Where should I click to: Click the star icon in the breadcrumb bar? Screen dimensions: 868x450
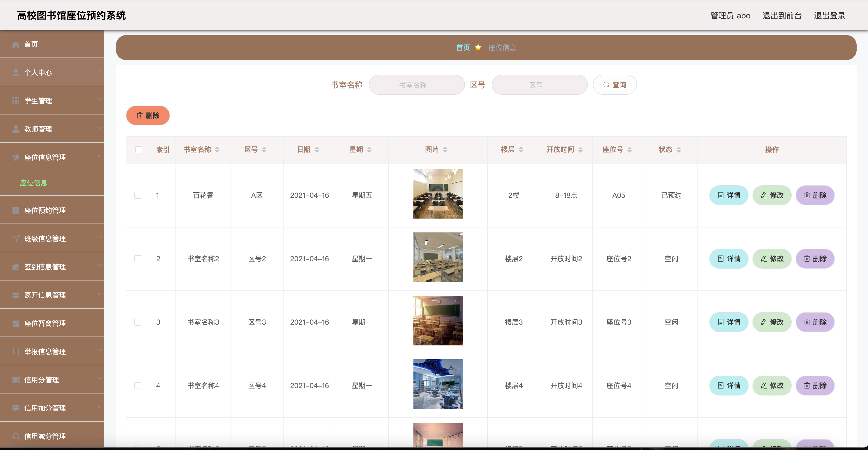(x=478, y=48)
